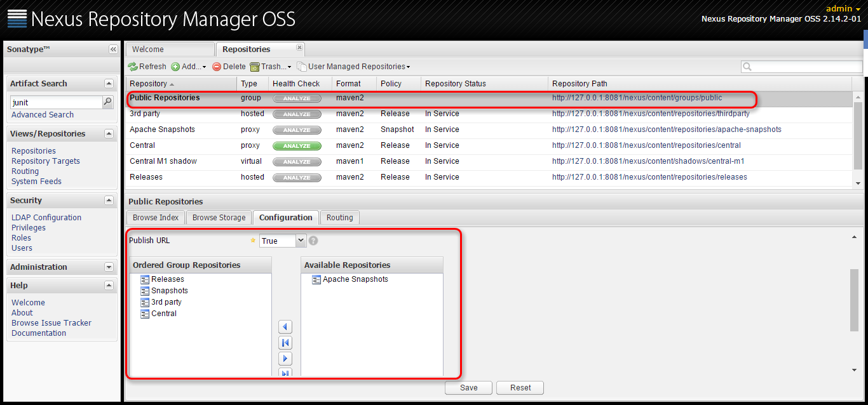Image resolution: width=868 pixels, height=405 pixels.
Task: Open Routing link in sidebar
Action: point(25,171)
